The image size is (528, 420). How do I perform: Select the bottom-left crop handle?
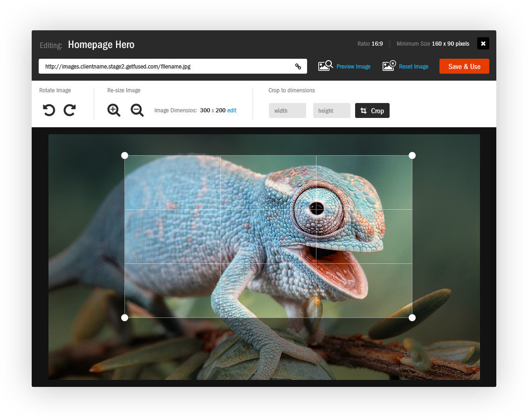pyautogui.click(x=124, y=317)
